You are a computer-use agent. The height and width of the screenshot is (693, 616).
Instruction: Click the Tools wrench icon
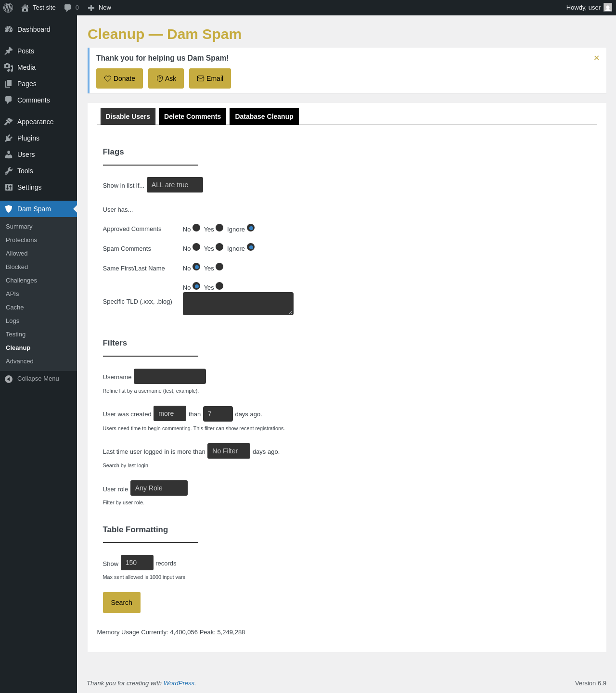(x=9, y=171)
